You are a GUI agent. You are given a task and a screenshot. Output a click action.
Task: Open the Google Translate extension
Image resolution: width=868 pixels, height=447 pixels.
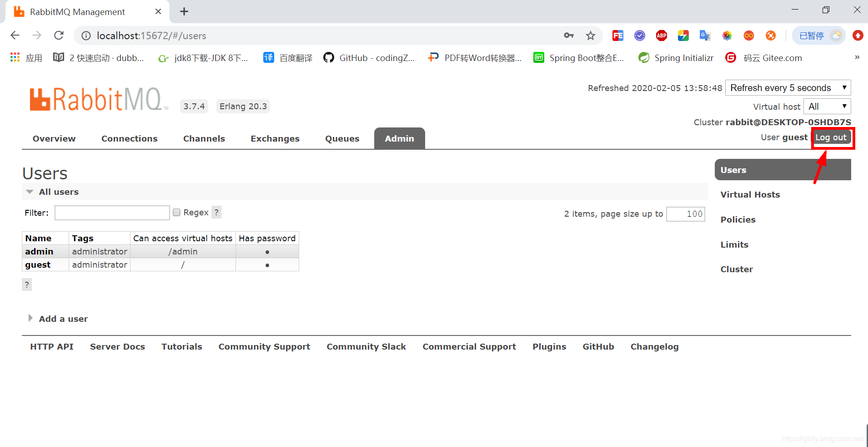(705, 36)
